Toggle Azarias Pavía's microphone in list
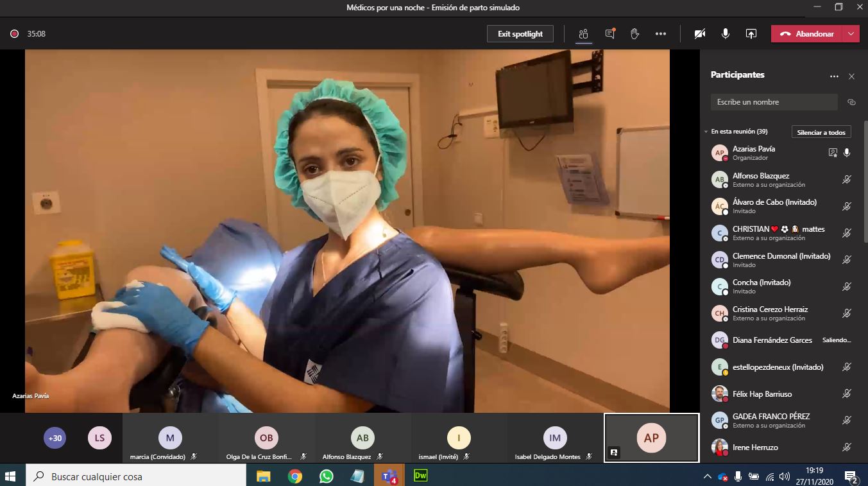This screenshot has height=486, width=868. [x=847, y=153]
